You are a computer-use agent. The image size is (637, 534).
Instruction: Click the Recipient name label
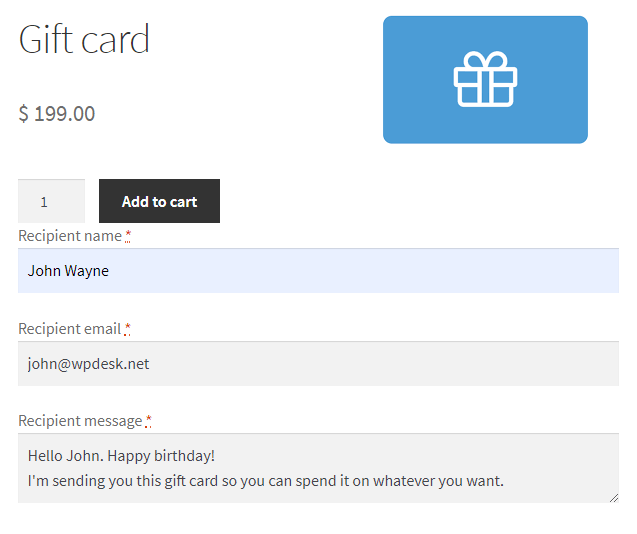click(x=70, y=236)
